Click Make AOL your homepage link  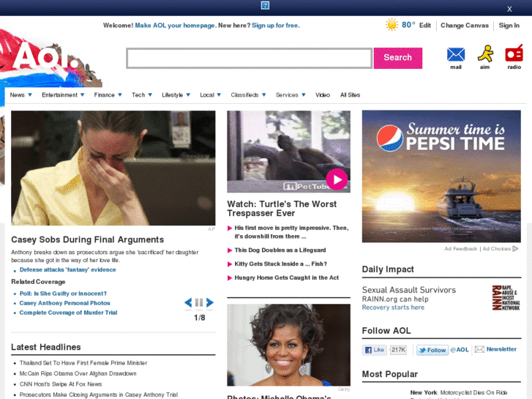click(175, 26)
